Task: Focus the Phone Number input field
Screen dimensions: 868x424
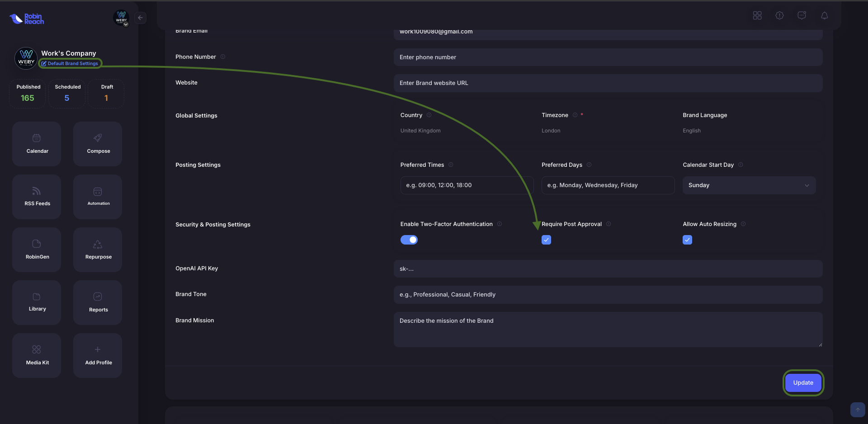Action: click(608, 57)
